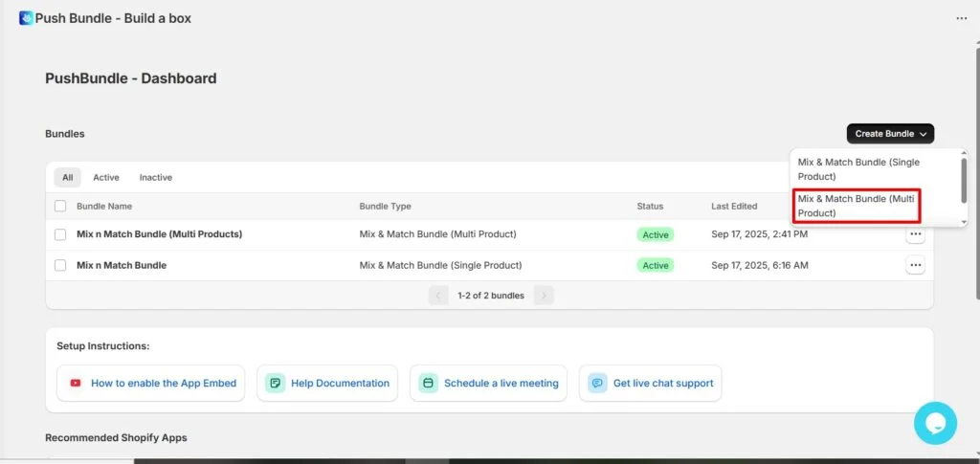
Task: Click the dropdown menu scrollbar
Action: [x=963, y=180]
